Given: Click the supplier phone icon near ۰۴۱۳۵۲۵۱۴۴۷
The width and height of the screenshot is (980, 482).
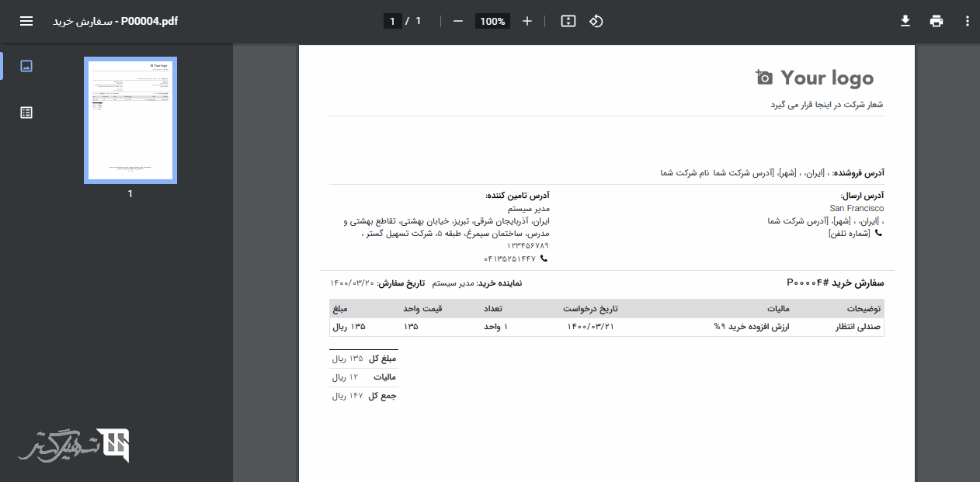Looking at the screenshot, I should point(544,258).
